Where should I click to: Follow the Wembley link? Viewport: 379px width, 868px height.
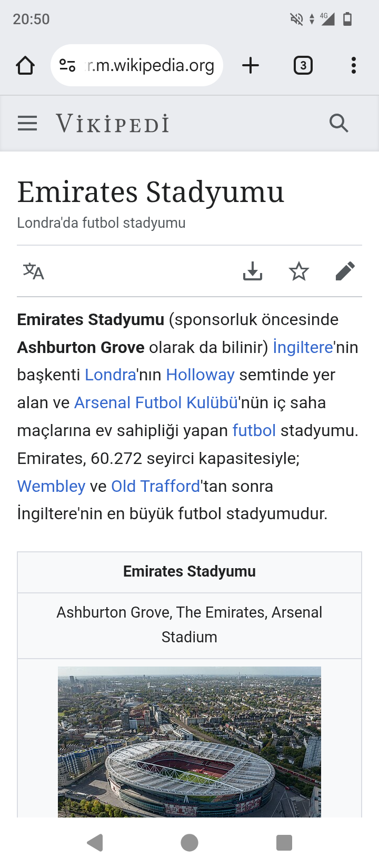click(x=51, y=487)
